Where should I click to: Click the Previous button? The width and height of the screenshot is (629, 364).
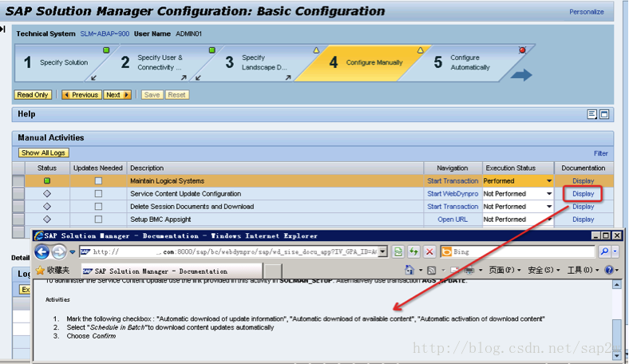coord(81,95)
